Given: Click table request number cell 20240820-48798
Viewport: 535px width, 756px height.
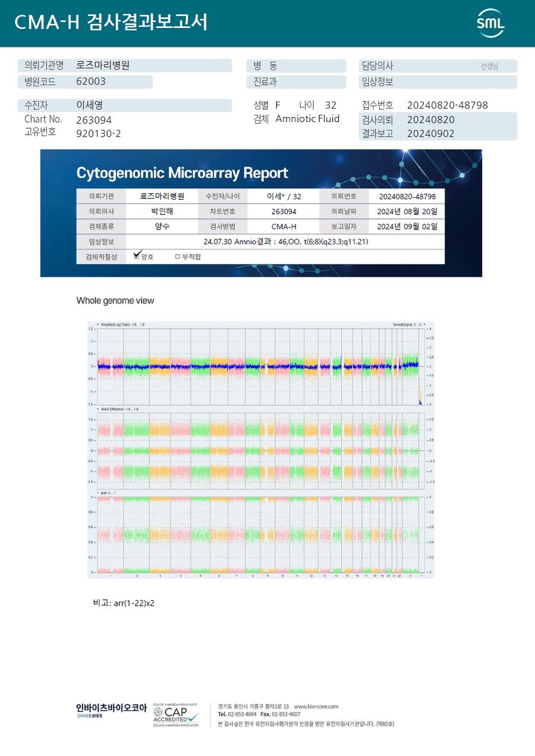Looking at the screenshot, I should [407, 196].
